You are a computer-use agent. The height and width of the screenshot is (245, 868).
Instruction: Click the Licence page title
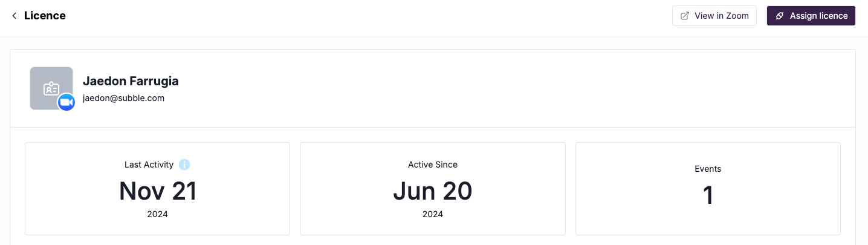pyautogui.click(x=45, y=16)
